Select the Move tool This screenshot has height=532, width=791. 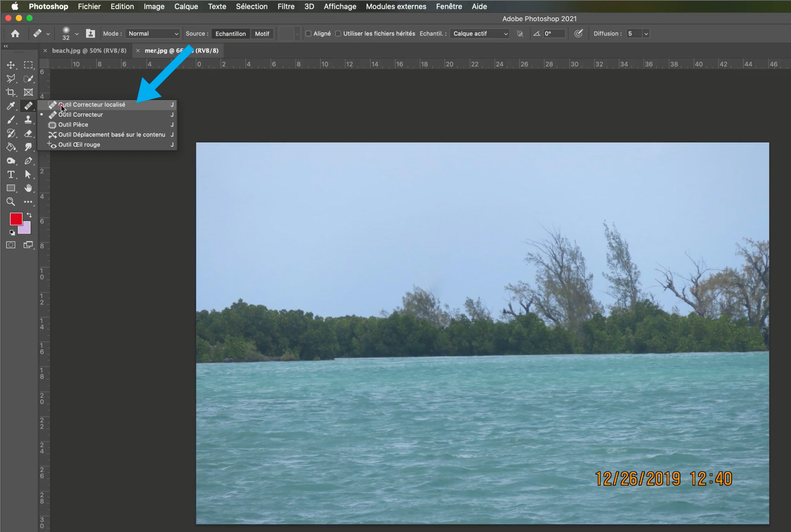click(10, 65)
